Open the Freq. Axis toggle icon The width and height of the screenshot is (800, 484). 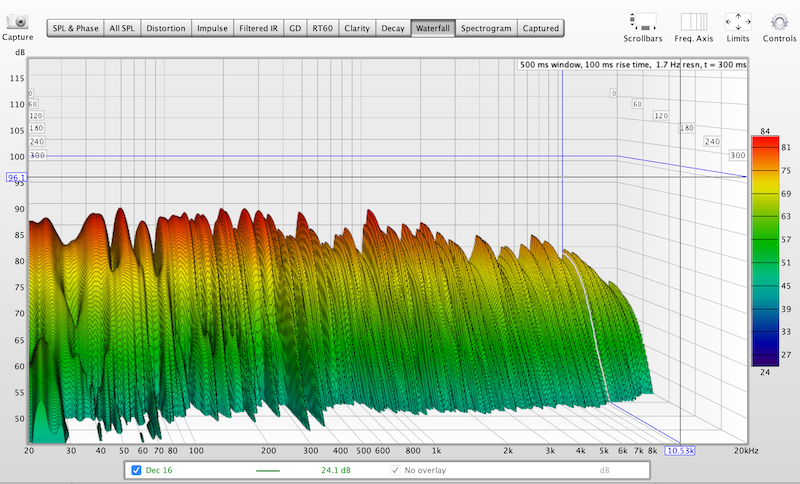[693, 22]
